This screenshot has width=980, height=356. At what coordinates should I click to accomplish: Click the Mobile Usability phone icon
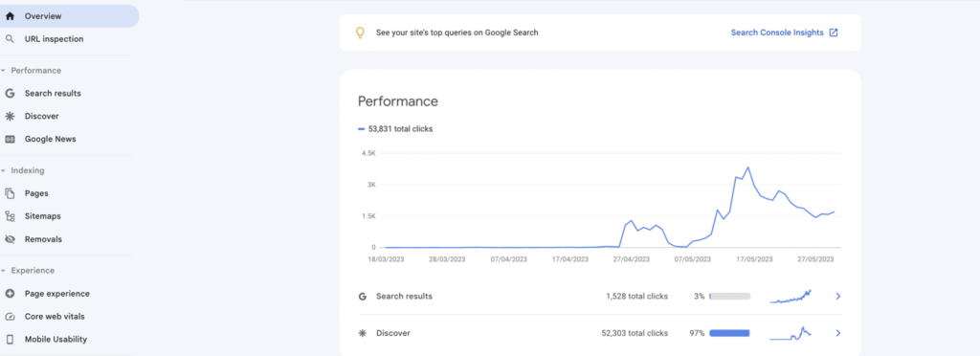pyautogui.click(x=10, y=339)
